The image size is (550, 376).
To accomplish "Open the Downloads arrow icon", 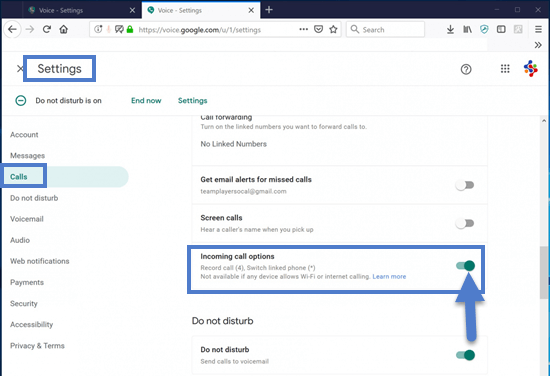I will [450, 29].
